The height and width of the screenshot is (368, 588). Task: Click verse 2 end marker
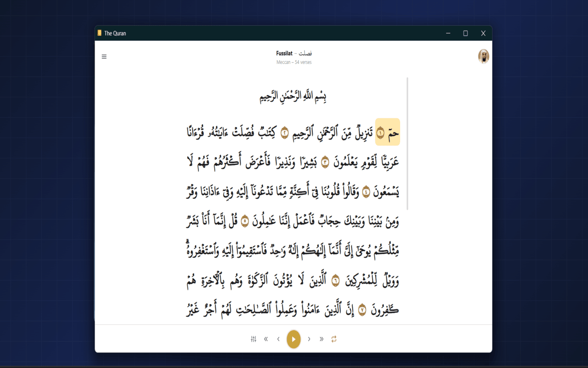285,133
